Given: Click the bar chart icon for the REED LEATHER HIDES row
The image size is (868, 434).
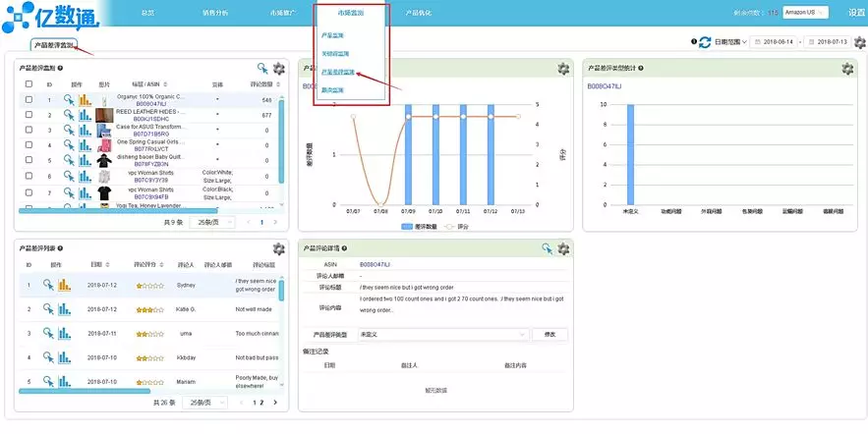Looking at the screenshot, I should click(x=85, y=115).
